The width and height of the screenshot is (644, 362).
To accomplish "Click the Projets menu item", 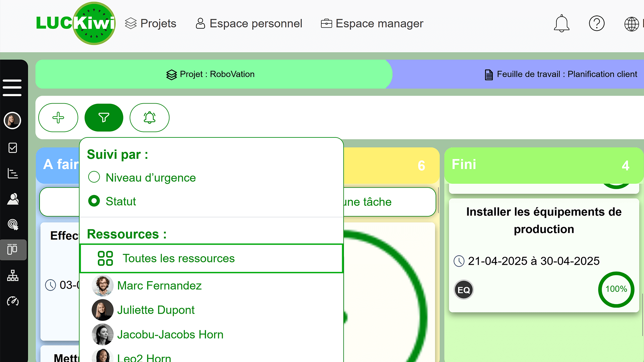I will pos(151,23).
